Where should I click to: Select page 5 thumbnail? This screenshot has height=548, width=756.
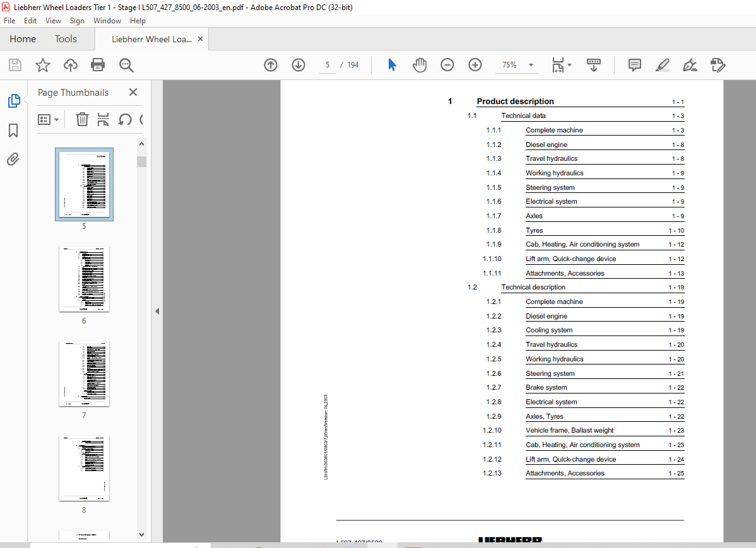84,185
